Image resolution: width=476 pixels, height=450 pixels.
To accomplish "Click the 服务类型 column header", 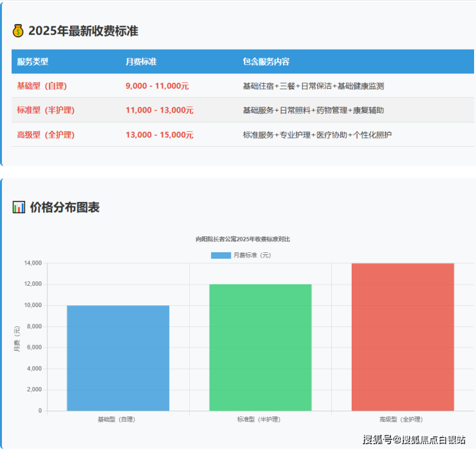I will 33,62.
